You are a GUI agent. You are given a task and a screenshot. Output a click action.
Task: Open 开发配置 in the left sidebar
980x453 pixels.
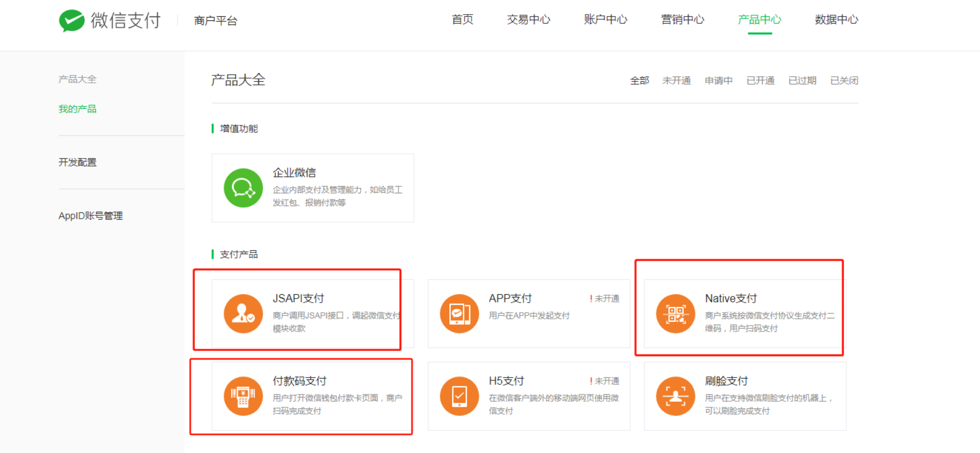[x=78, y=162]
